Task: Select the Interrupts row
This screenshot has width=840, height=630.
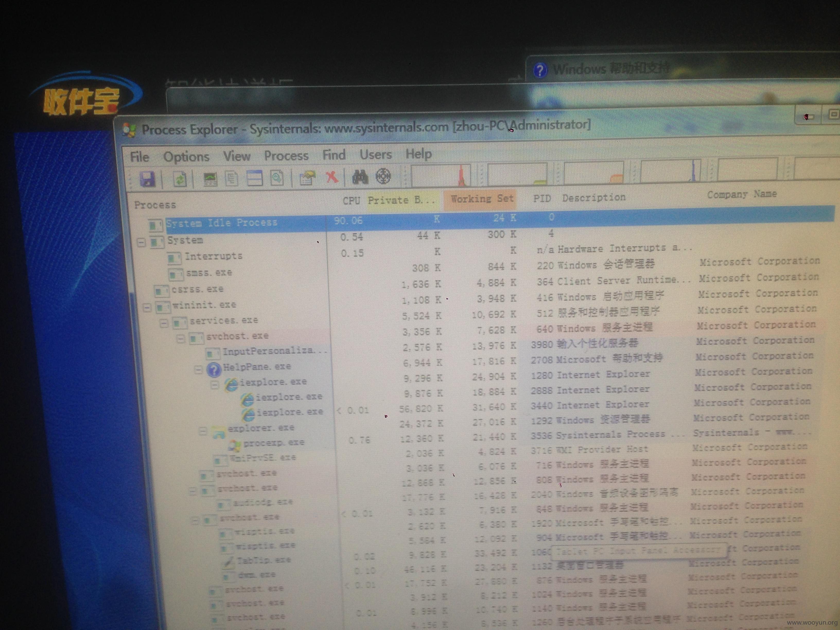Action: 213,256
